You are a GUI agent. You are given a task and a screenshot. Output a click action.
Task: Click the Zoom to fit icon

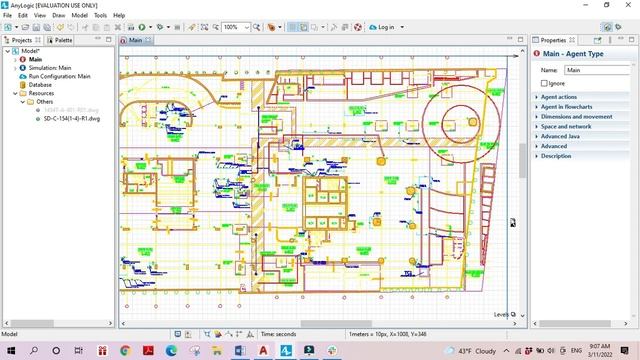[204, 27]
